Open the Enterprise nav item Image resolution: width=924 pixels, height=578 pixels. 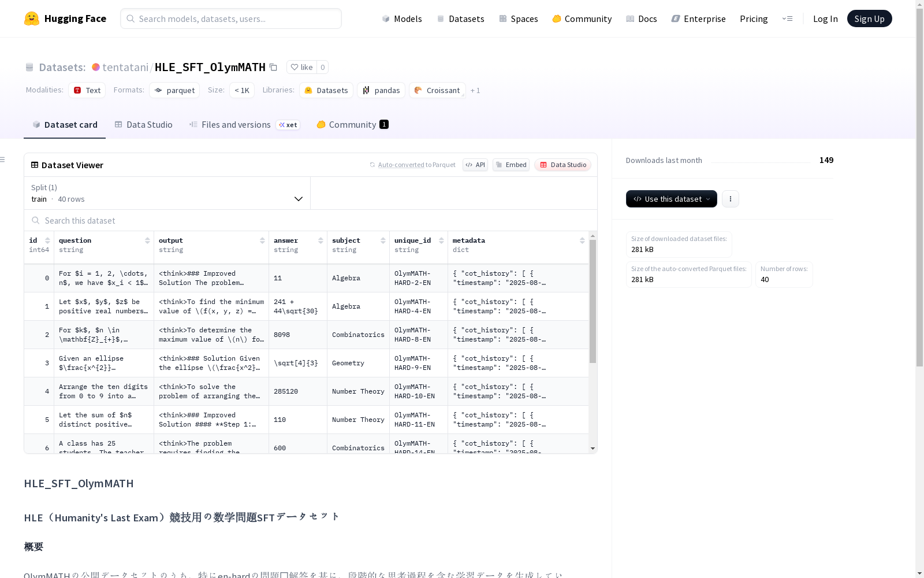[698, 18]
